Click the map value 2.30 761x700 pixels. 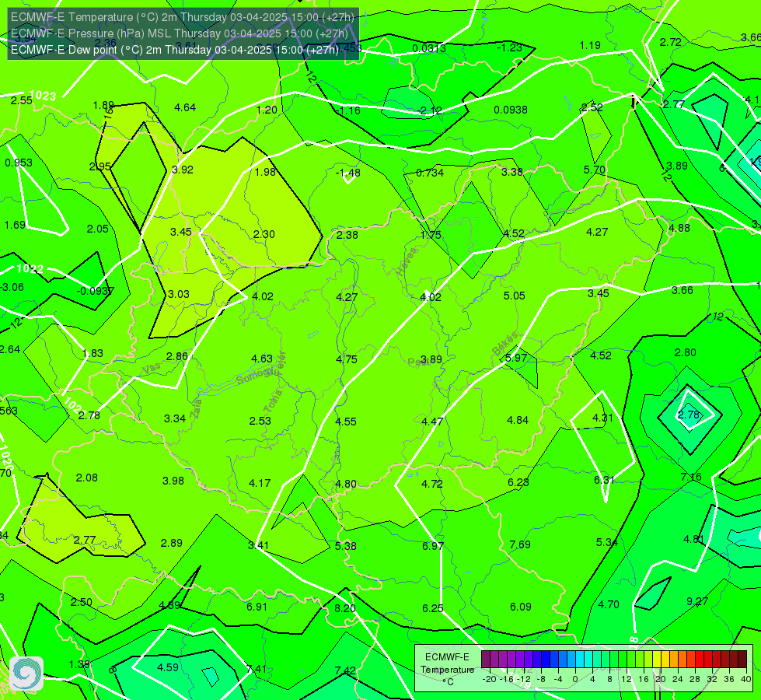point(264,234)
